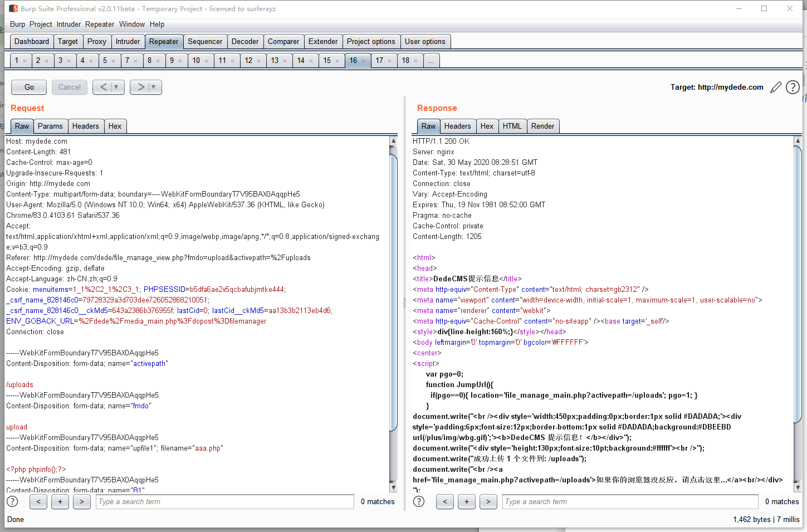
Task: Switch to Extender tab
Action: click(x=323, y=41)
